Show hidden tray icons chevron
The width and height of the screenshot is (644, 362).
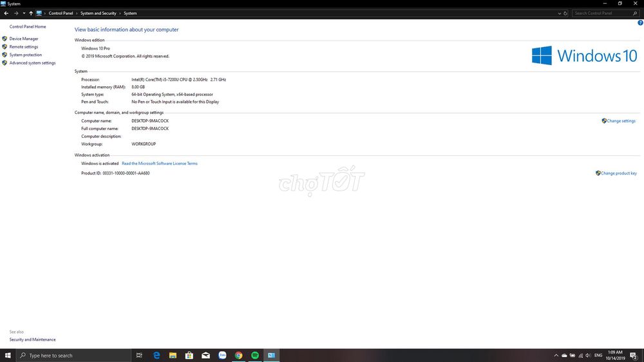pos(556,356)
